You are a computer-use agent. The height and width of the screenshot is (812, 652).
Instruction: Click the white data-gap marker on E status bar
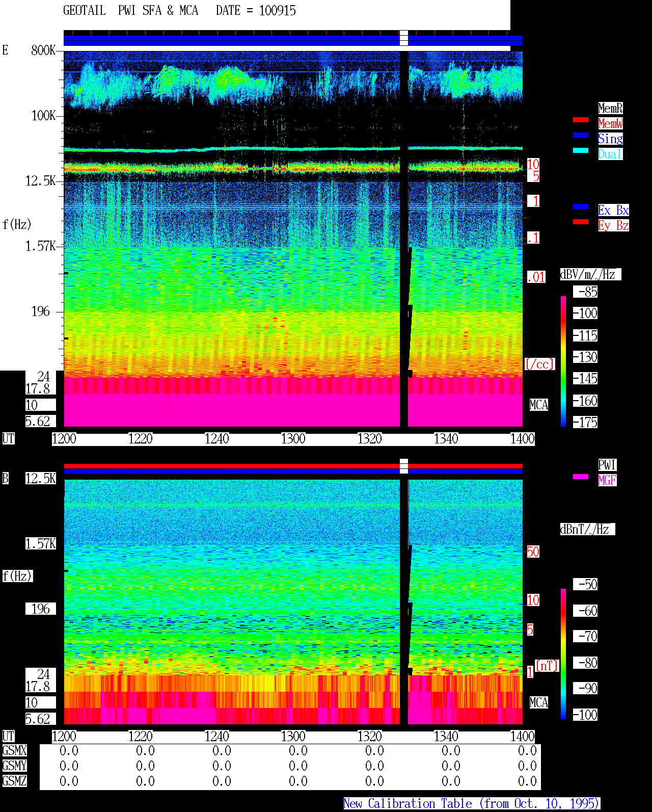click(404, 38)
